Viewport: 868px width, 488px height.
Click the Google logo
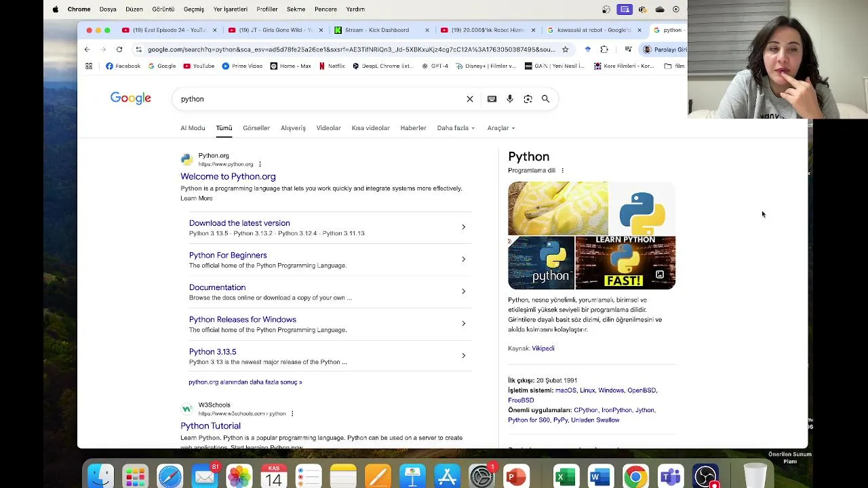tap(131, 99)
